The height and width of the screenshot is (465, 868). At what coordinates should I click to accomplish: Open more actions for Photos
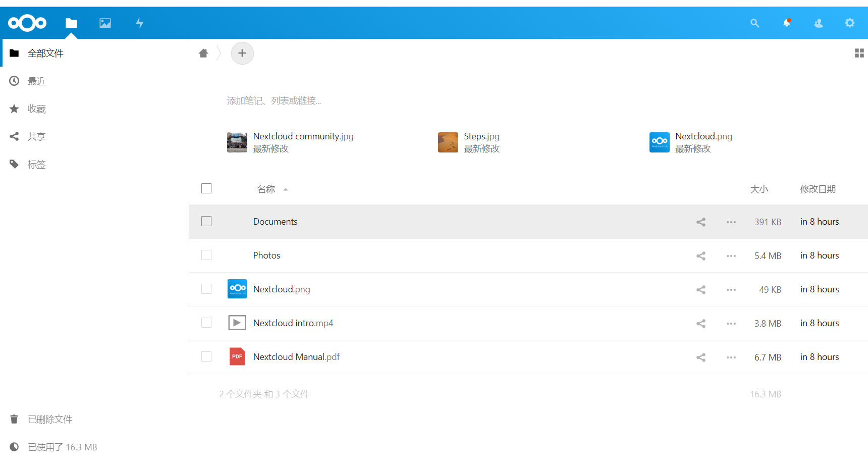(731, 255)
